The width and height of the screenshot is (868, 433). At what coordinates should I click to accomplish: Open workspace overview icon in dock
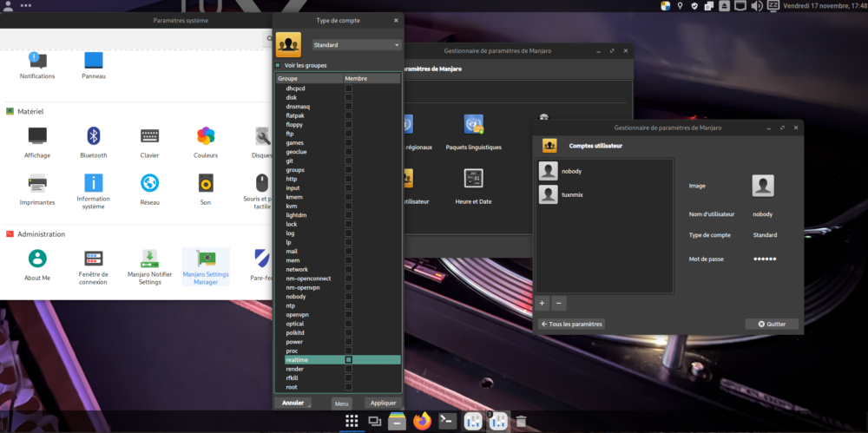coord(375,421)
